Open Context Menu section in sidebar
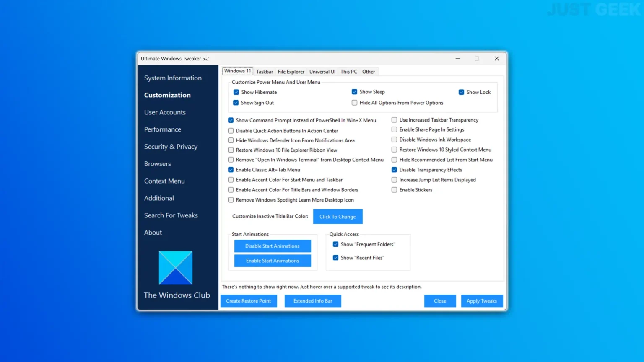 [x=164, y=181]
